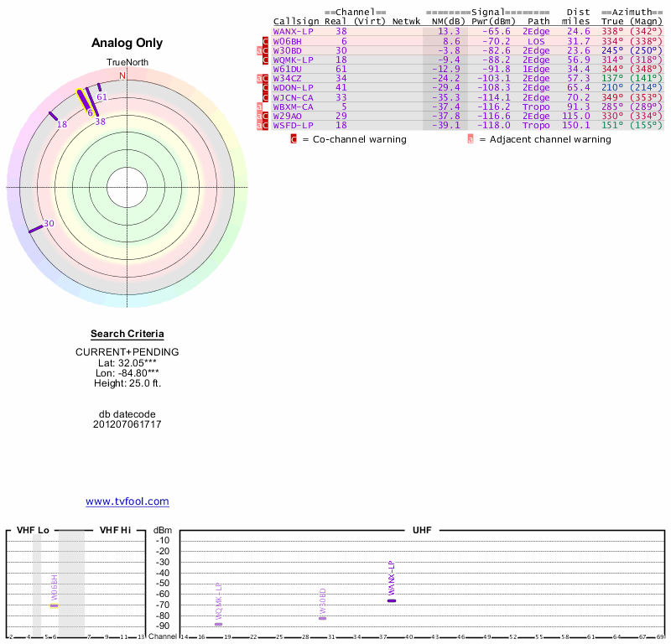This screenshot has width=671, height=644.
Task: Click the red N north indicator
Action: pyautogui.click(x=122, y=75)
